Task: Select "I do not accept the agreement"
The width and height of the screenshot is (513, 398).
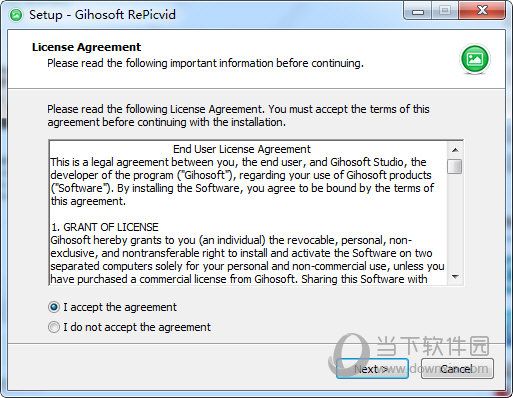Action: click(x=54, y=327)
